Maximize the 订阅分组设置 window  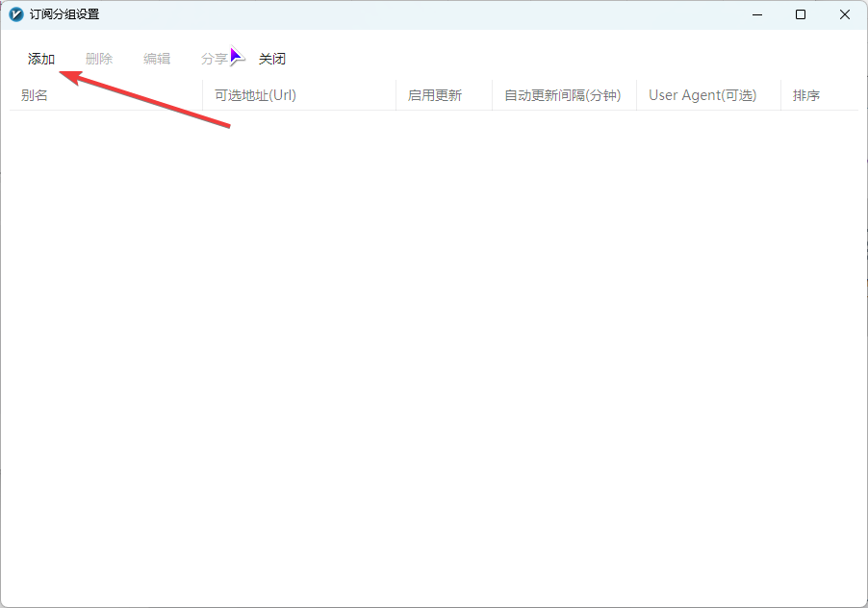[x=800, y=14]
